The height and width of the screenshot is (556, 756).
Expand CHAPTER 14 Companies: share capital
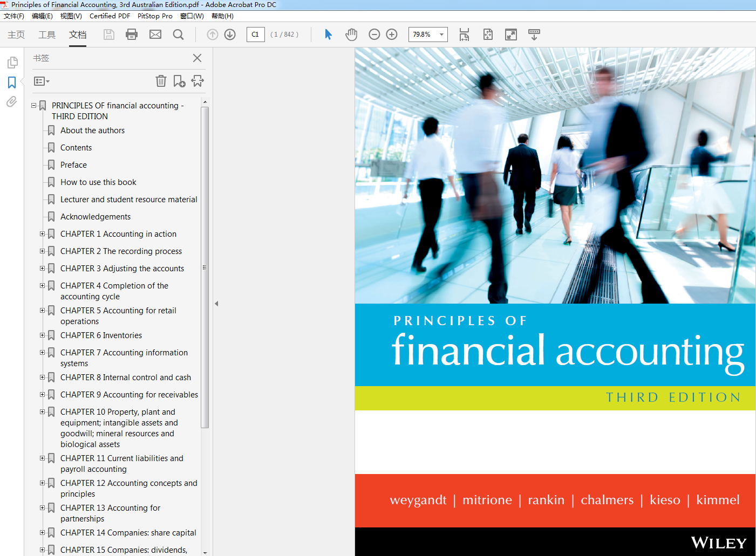click(43, 533)
